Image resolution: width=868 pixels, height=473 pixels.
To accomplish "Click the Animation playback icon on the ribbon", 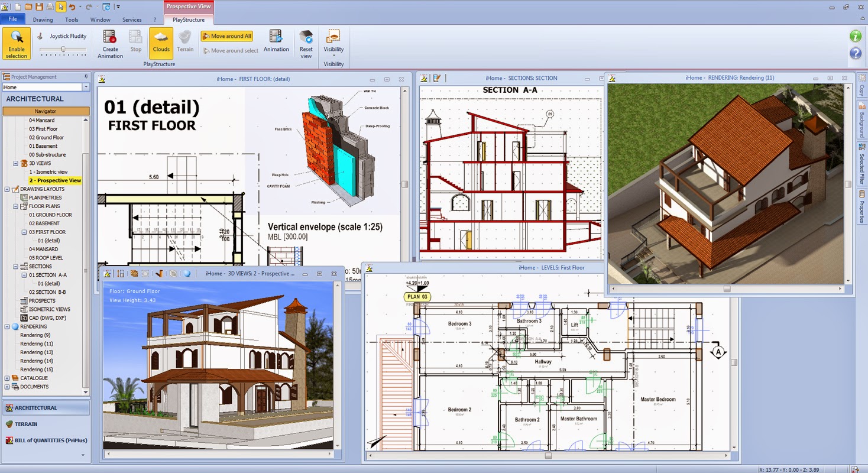I will (276, 41).
